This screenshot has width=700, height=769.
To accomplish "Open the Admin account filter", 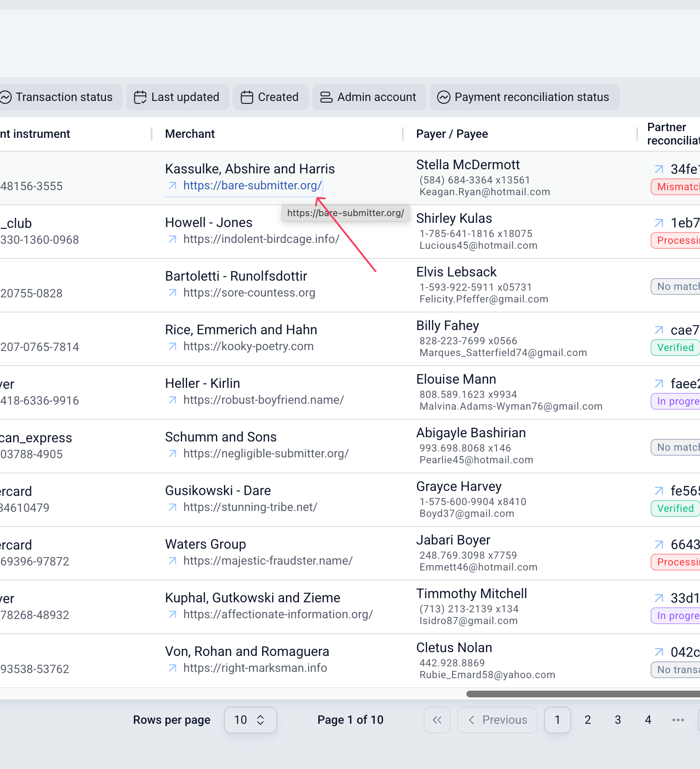I will tap(369, 97).
